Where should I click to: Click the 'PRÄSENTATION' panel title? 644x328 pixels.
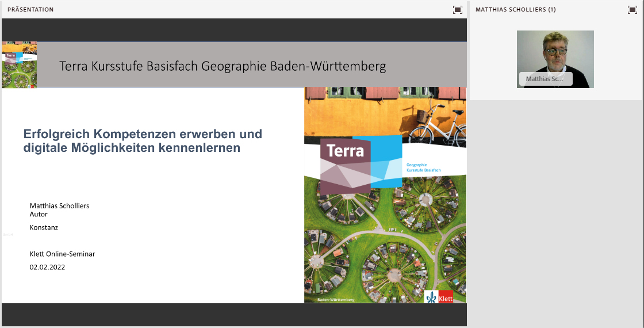(x=30, y=9)
